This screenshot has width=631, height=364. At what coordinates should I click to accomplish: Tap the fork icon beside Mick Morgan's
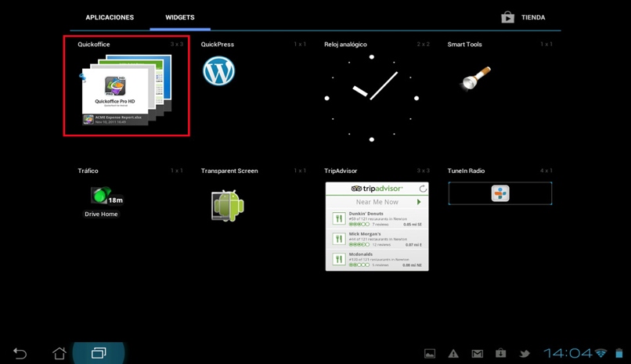[339, 239]
